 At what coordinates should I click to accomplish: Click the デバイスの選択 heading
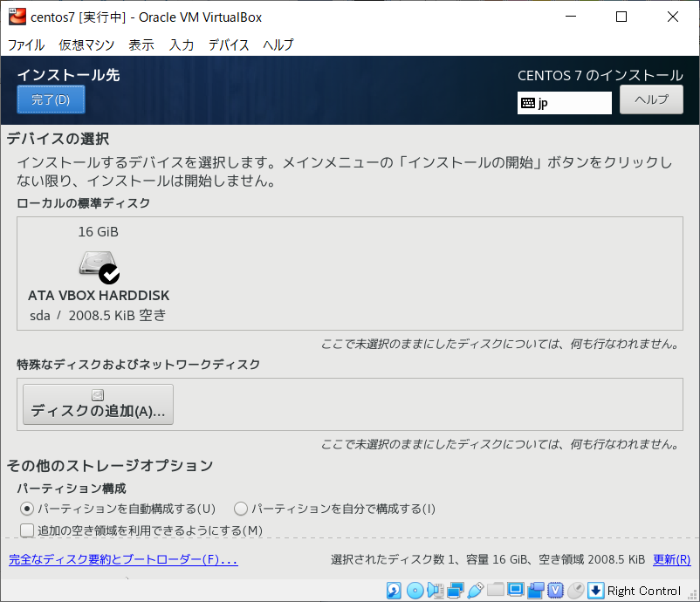pyautogui.click(x=58, y=139)
